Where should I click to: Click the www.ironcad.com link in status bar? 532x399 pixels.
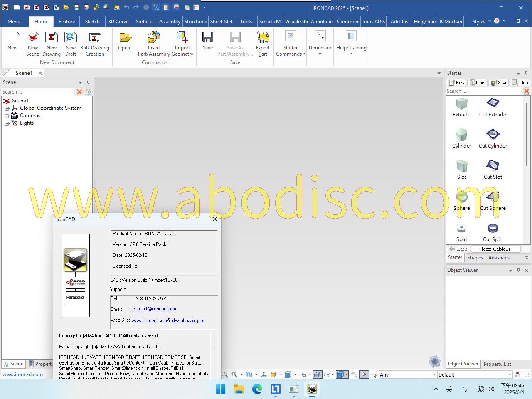[x=22, y=374]
